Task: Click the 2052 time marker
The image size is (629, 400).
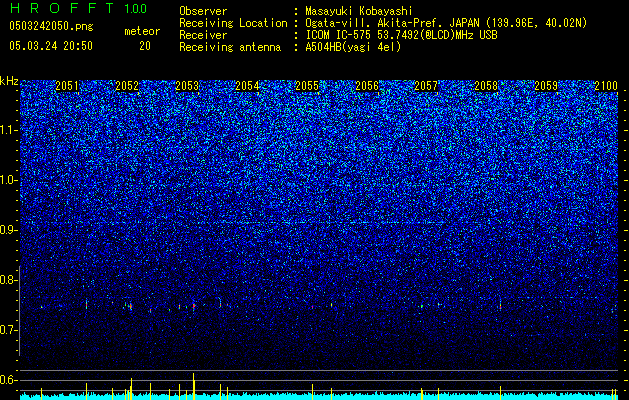Action: pyautogui.click(x=127, y=86)
